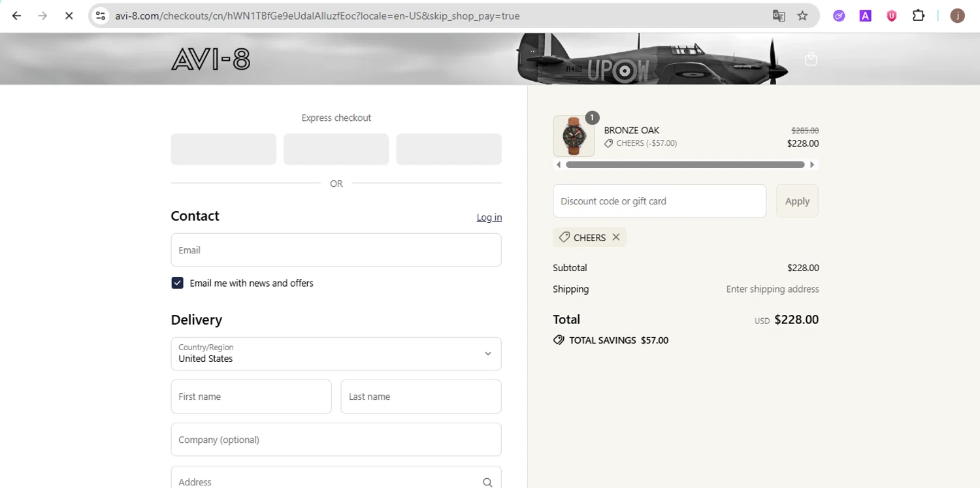
Task: Click the quantity badge on the watch
Action: [x=592, y=118]
